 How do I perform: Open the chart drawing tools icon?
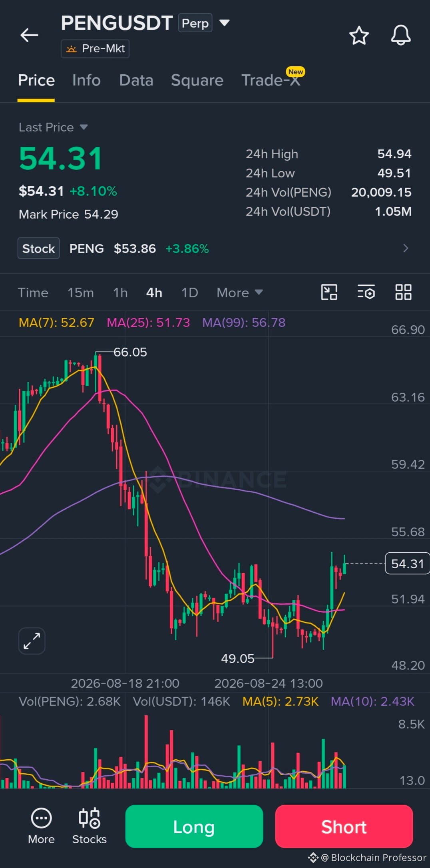(x=329, y=292)
